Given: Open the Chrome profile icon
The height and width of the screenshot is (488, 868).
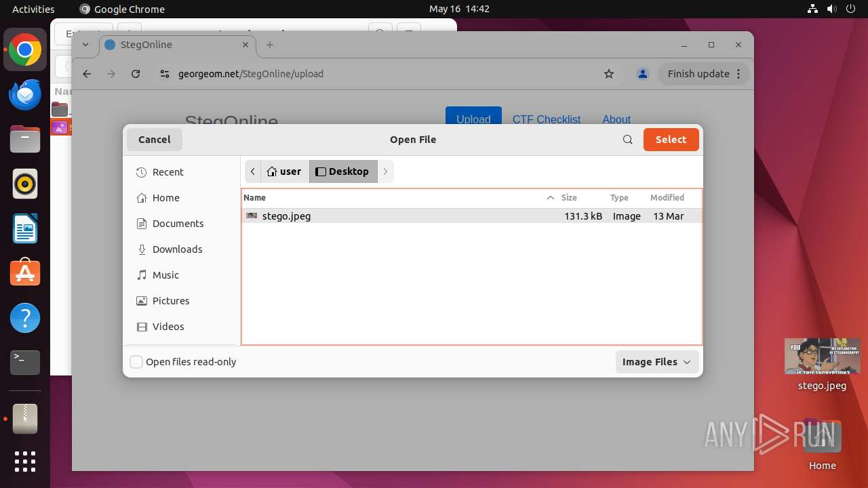Looking at the screenshot, I should tap(642, 74).
